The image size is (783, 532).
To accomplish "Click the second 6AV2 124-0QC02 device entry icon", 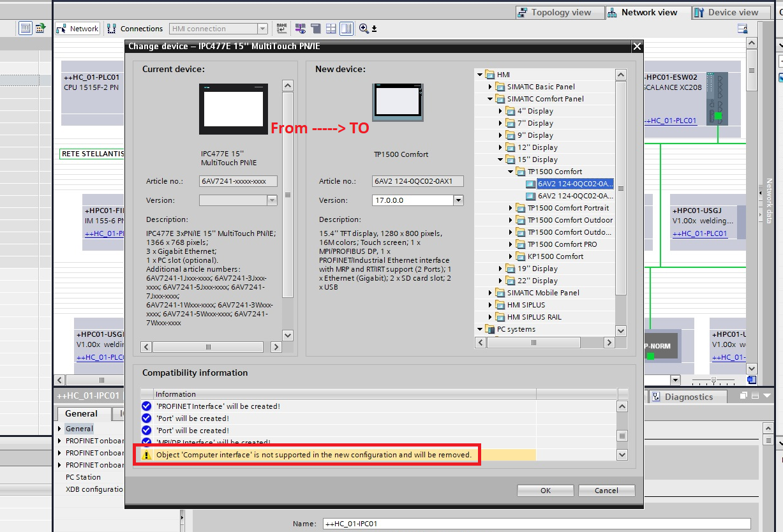I will 531,196.
